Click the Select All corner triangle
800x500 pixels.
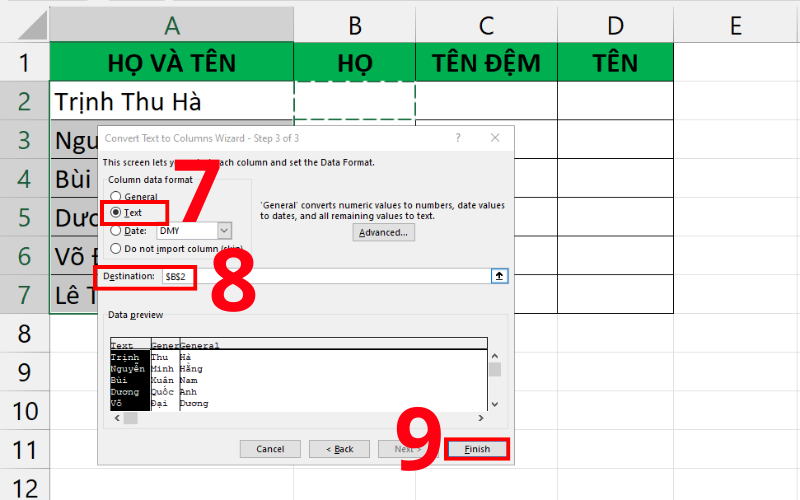(x=32, y=26)
